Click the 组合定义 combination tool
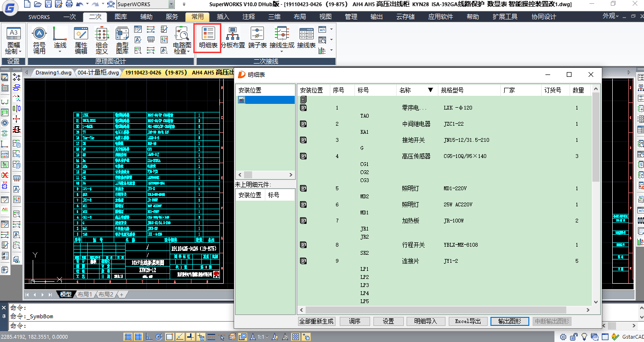This screenshot has width=644, height=342. point(102,40)
